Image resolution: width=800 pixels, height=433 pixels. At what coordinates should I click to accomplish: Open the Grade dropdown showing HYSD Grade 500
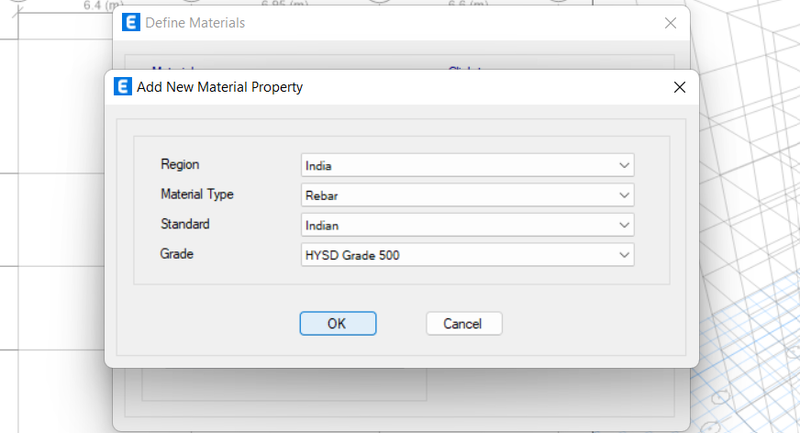point(467,255)
